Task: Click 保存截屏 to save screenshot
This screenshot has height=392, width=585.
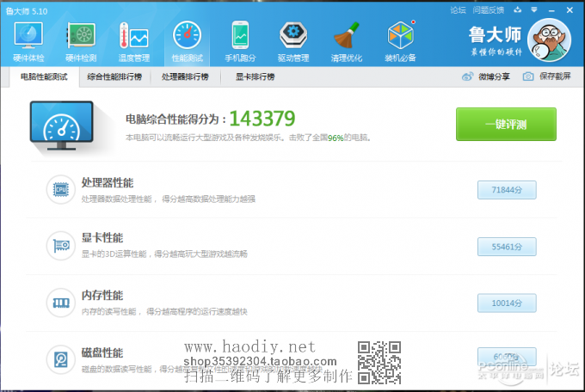Action: (546, 77)
